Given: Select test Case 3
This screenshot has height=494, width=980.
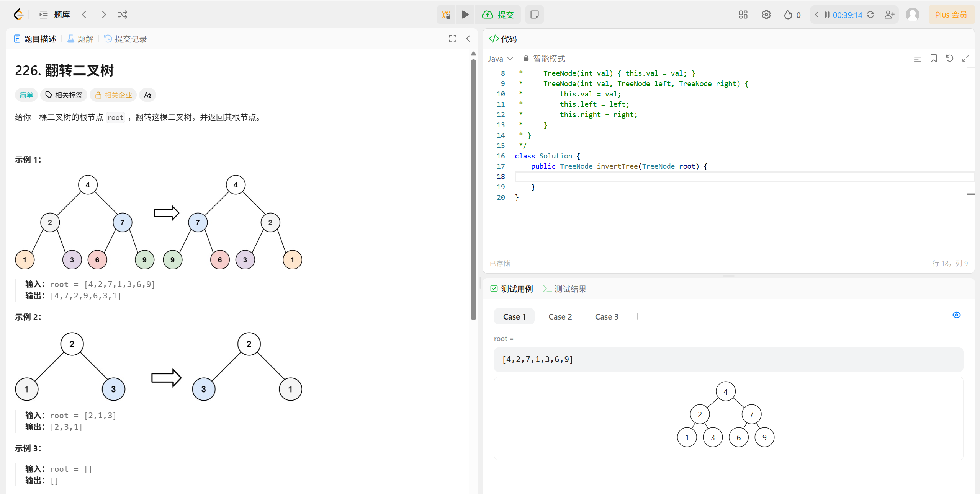Looking at the screenshot, I should click(607, 316).
